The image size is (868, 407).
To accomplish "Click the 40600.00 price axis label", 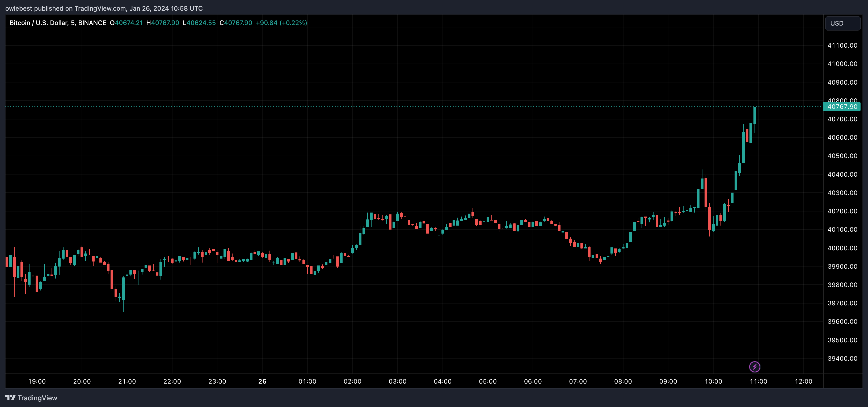I will [x=842, y=137].
